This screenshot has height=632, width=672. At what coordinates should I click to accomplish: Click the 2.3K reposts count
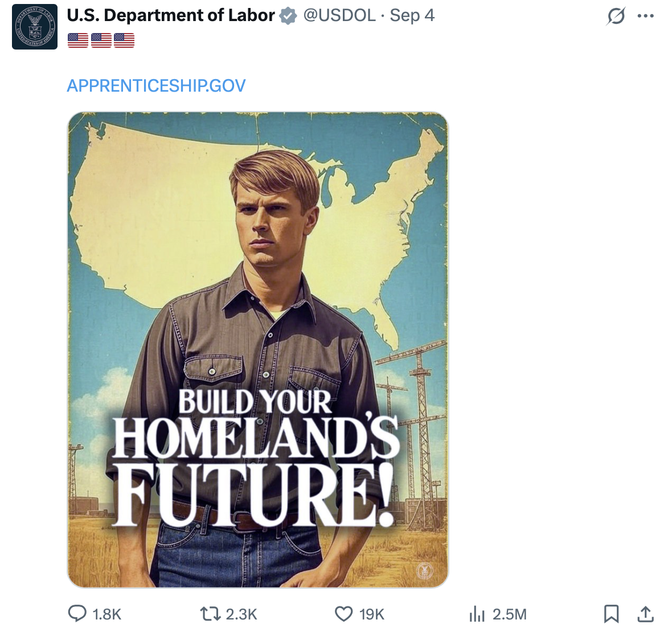pyautogui.click(x=241, y=614)
